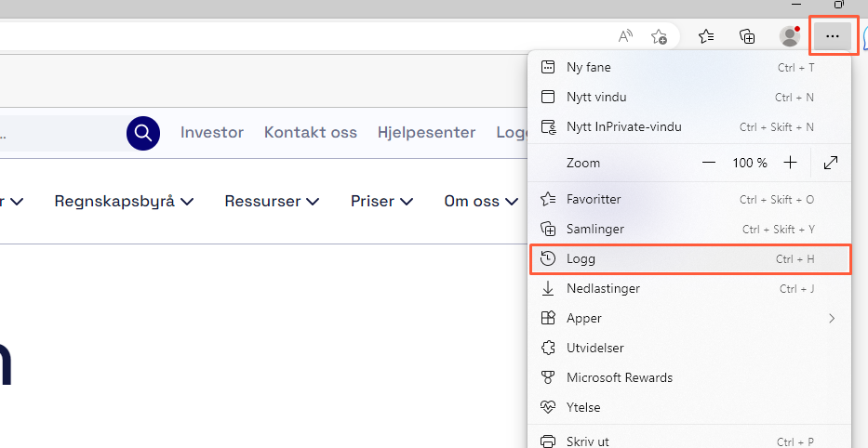
Task: Click the magnifier search button
Action: pyautogui.click(x=143, y=133)
